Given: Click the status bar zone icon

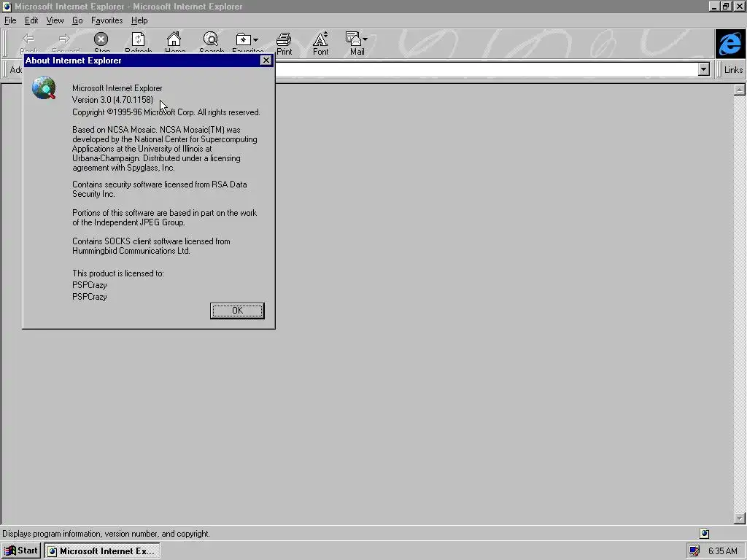Looking at the screenshot, I should pyautogui.click(x=705, y=533).
